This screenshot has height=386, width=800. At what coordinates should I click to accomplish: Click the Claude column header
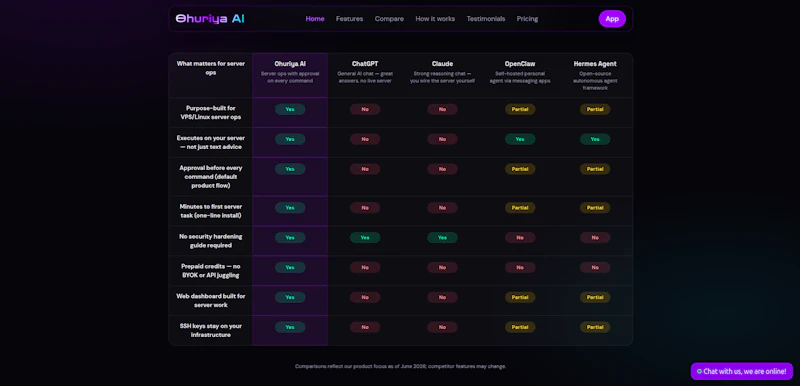[x=442, y=64]
